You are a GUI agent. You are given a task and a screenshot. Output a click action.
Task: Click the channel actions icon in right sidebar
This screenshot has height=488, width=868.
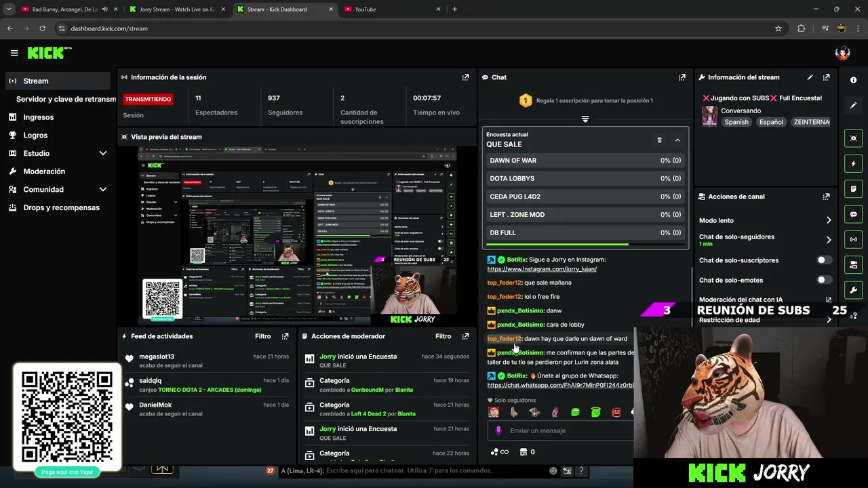[853, 264]
